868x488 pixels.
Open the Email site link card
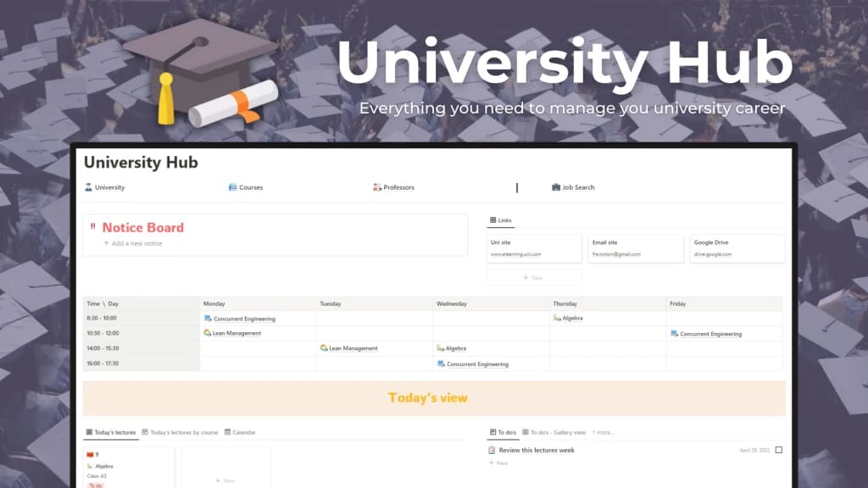coord(636,248)
